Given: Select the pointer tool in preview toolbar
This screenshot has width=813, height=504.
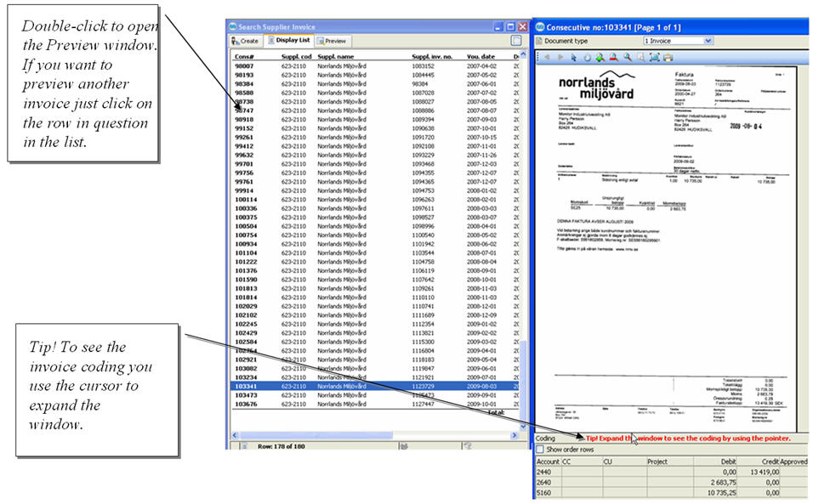Looking at the screenshot, I should (574, 58).
